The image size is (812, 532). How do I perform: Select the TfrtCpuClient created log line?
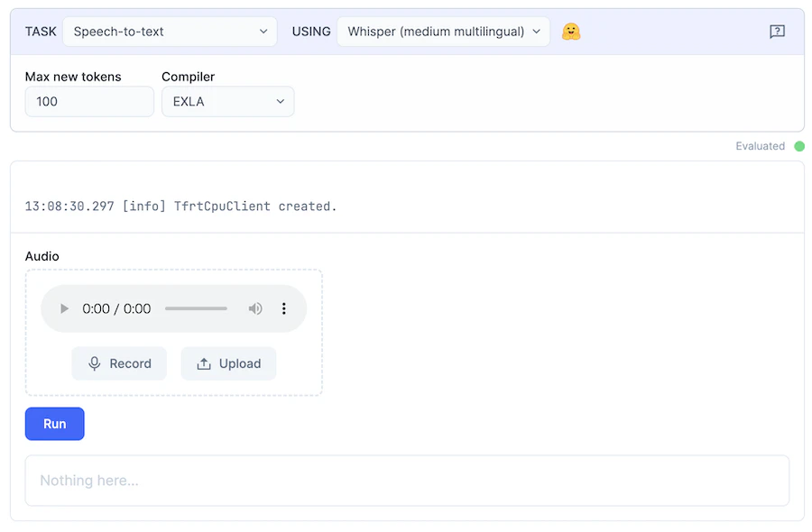(180, 206)
